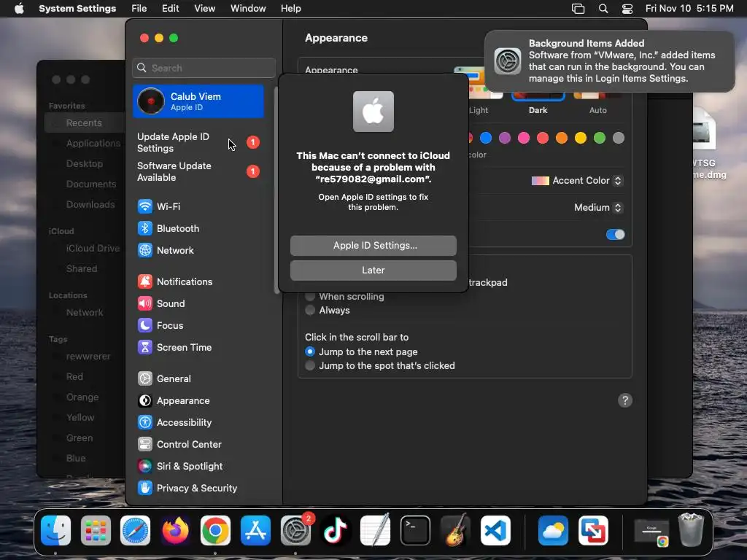
Task: Launch Safari from the Dock
Action: click(x=135, y=531)
